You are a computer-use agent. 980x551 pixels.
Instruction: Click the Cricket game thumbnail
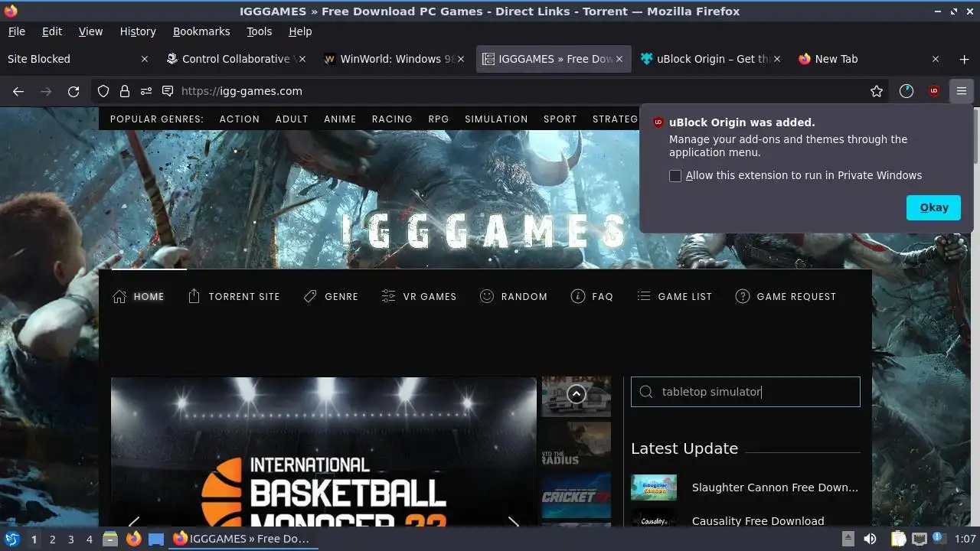tap(577, 495)
